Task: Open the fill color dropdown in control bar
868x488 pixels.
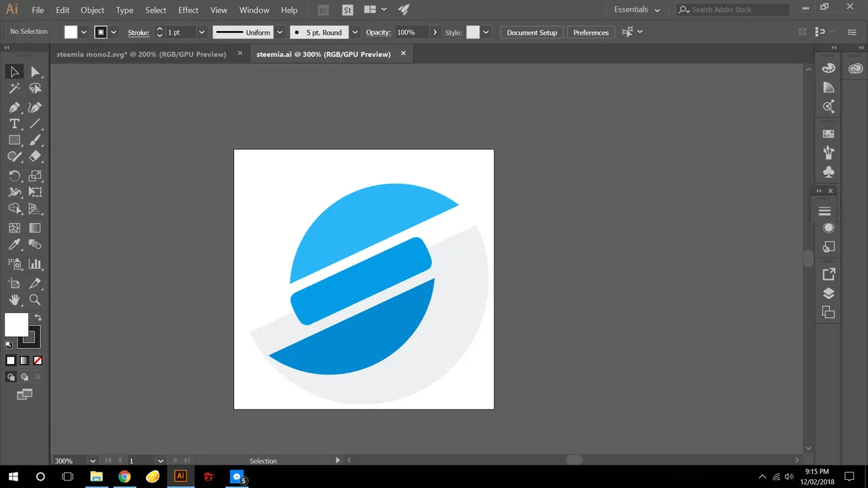Action: tap(84, 33)
